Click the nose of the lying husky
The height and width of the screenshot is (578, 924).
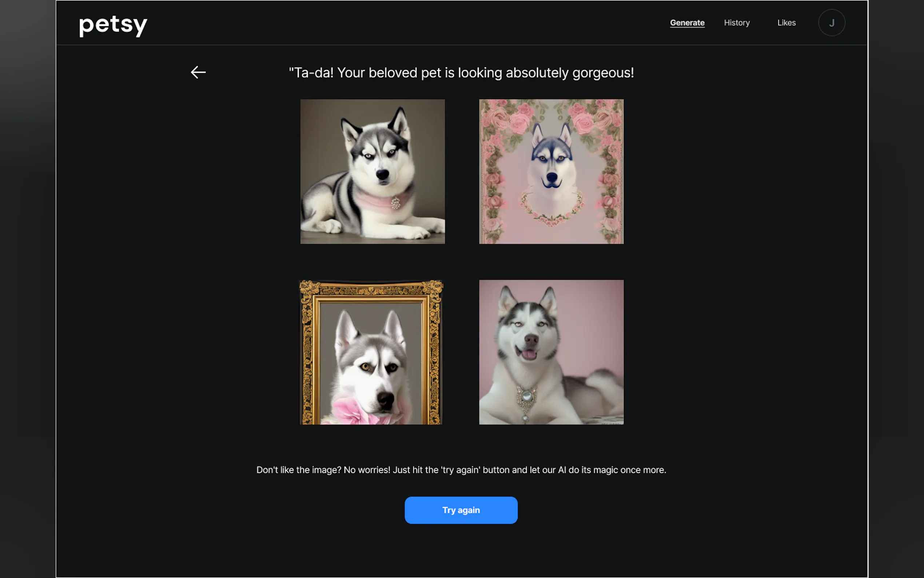tap(382, 175)
